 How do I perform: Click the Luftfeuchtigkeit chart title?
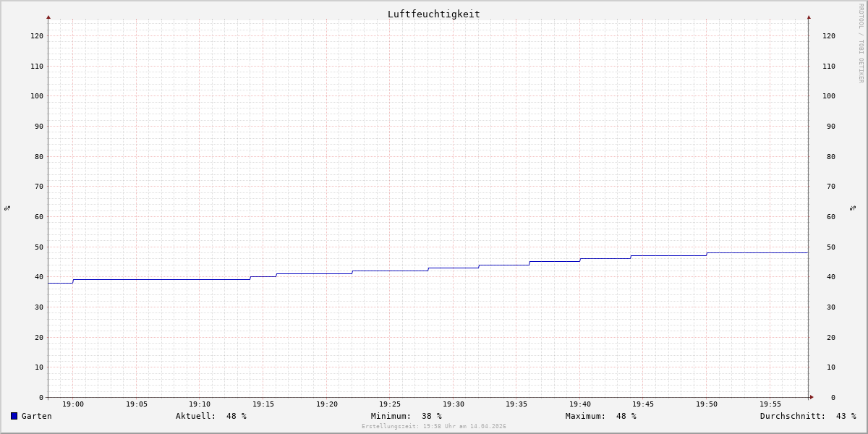(433, 14)
